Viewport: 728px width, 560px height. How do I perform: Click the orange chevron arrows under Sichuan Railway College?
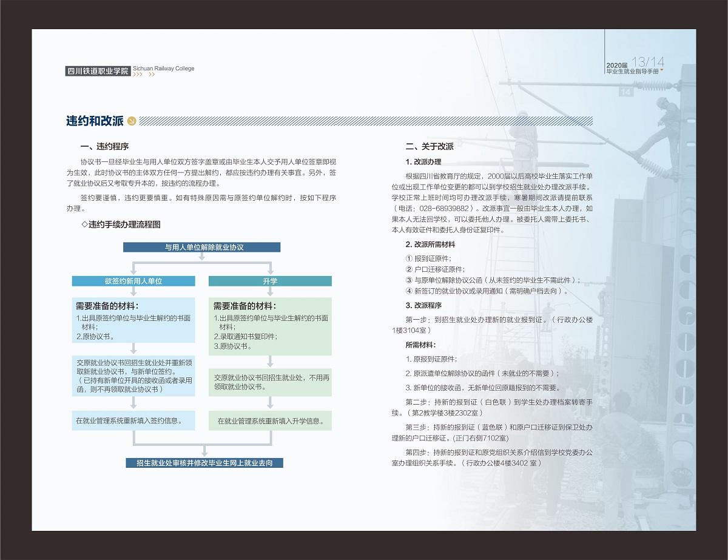pos(143,75)
